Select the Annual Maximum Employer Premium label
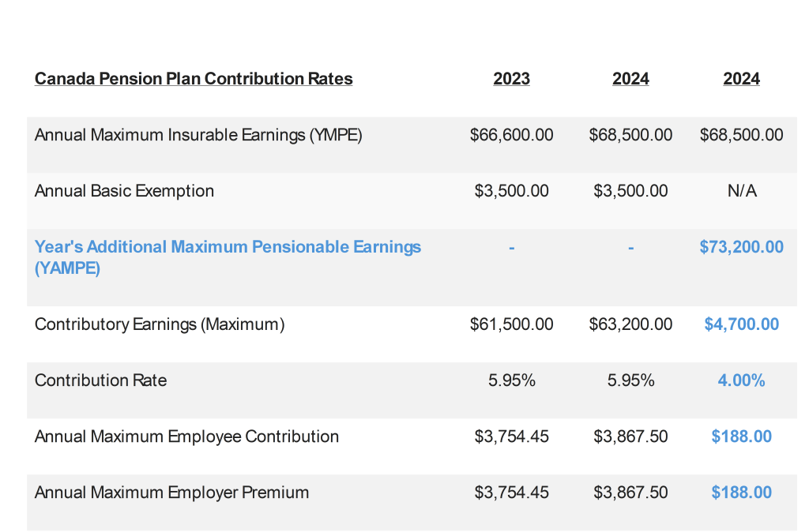 (171, 493)
